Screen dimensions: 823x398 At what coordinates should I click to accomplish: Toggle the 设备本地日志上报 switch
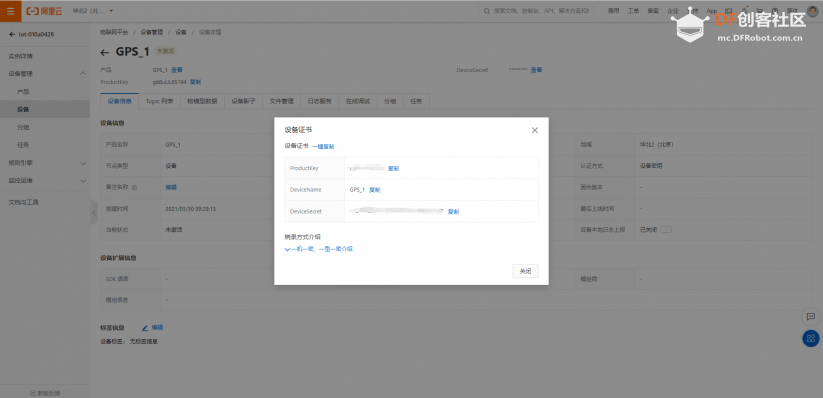coord(666,229)
